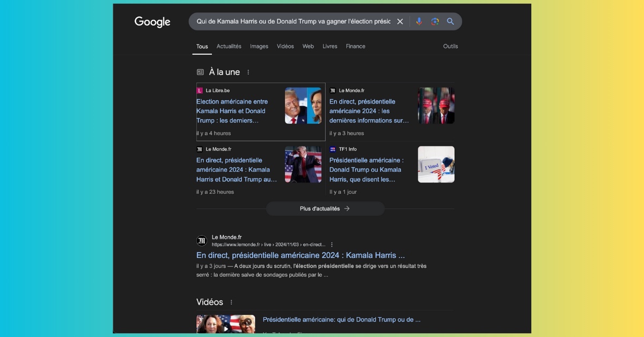Open options menu beside Vidéos heading
The image size is (644, 337).
pos(231,302)
